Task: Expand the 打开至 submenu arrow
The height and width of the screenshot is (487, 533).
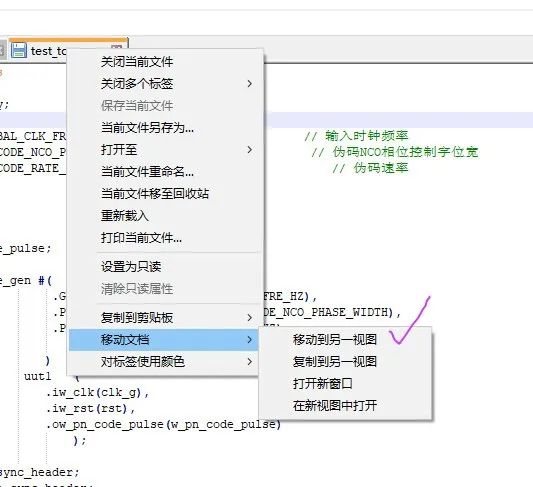Action: [250, 150]
